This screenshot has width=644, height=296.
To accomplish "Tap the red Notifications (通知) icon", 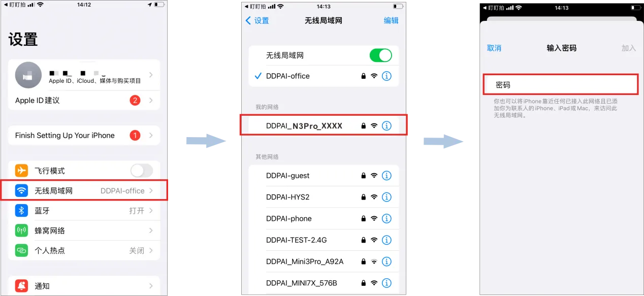I will point(21,286).
